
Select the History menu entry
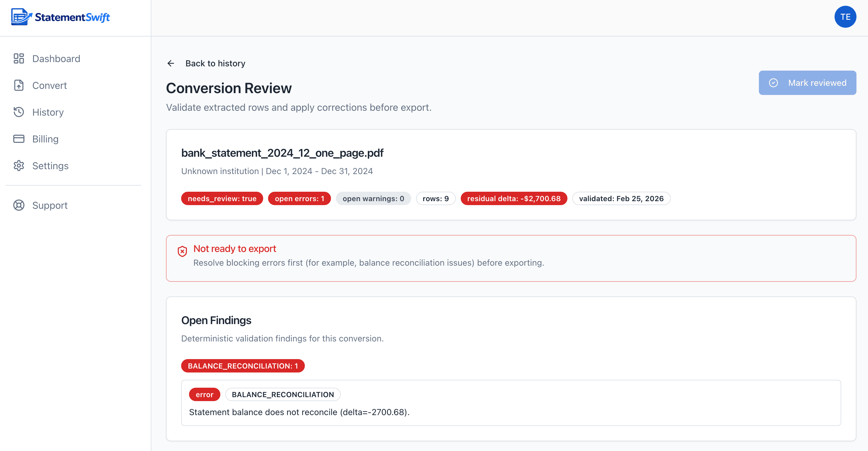click(x=48, y=112)
